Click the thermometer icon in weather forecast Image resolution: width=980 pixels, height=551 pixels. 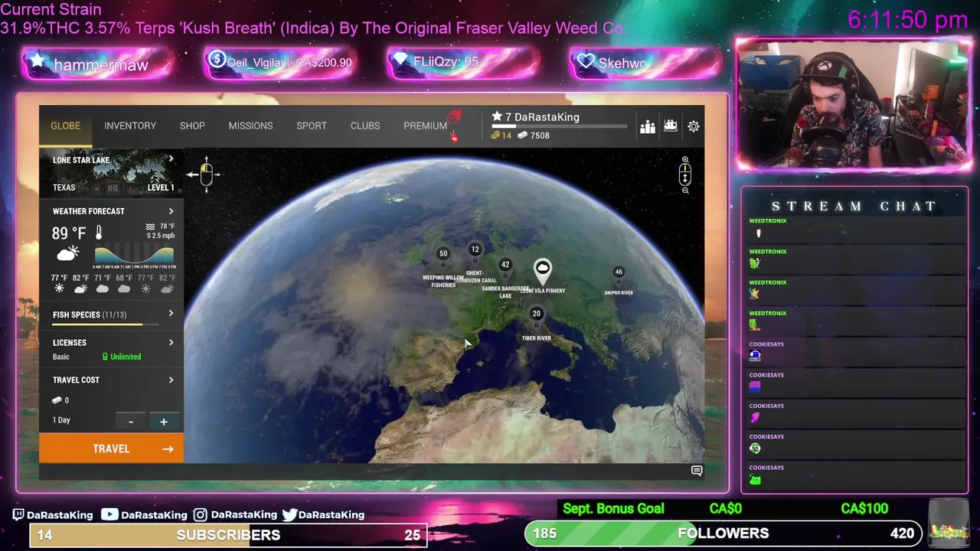pyautogui.click(x=99, y=233)
